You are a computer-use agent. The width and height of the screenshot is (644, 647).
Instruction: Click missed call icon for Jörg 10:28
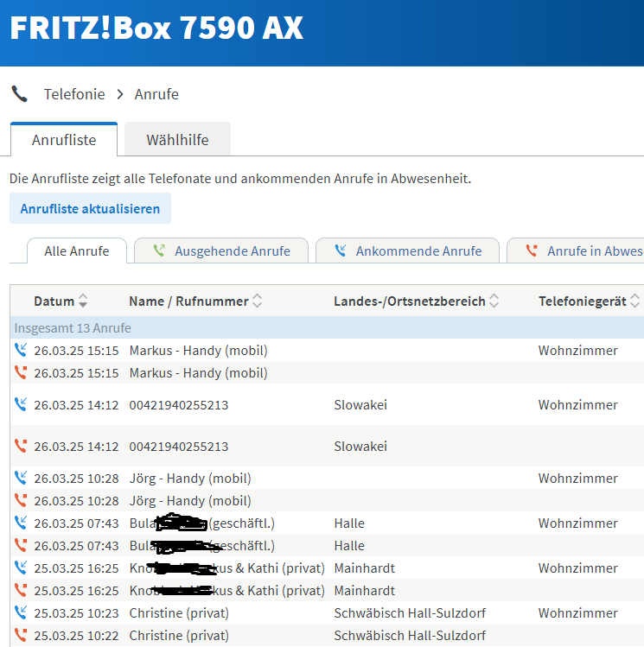click(21, 500)
